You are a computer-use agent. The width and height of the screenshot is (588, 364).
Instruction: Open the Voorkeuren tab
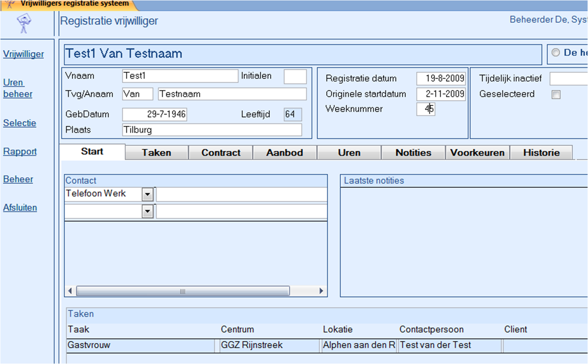click(x=477, y=152)
